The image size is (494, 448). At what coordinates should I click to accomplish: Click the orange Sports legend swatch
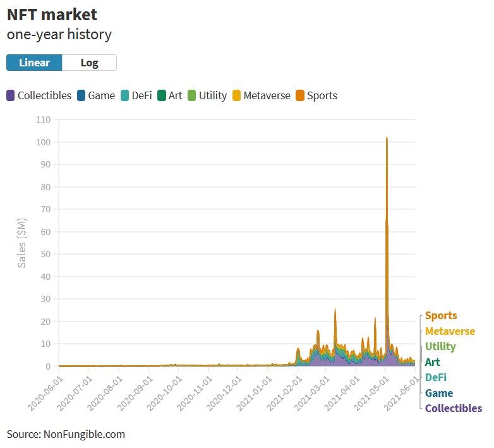click(300, 96)
